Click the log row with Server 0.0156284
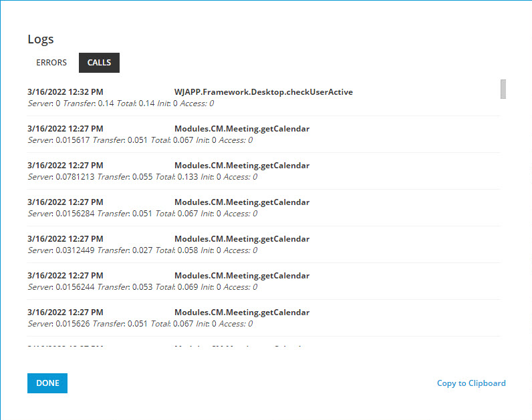 coord(263,208)
